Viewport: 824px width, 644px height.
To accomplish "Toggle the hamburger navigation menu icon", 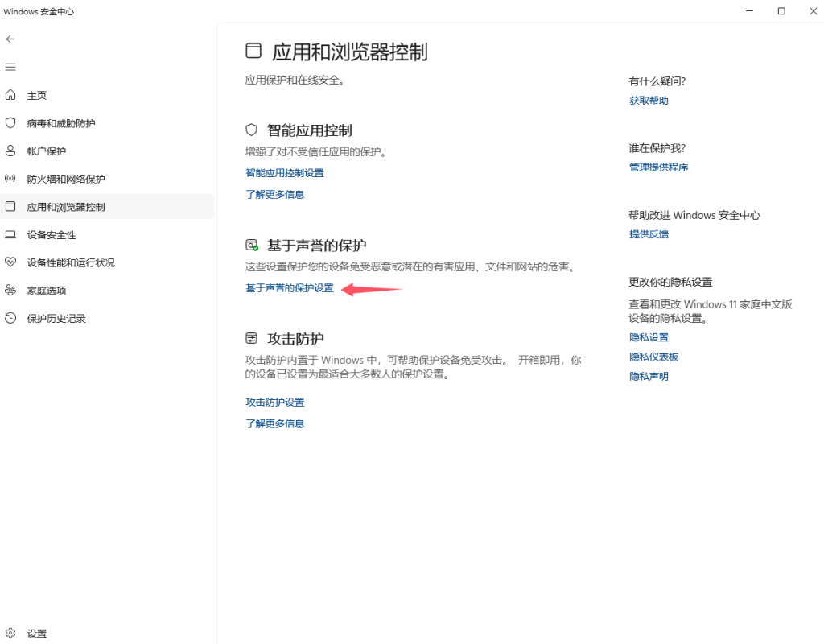I will (10, 67).
